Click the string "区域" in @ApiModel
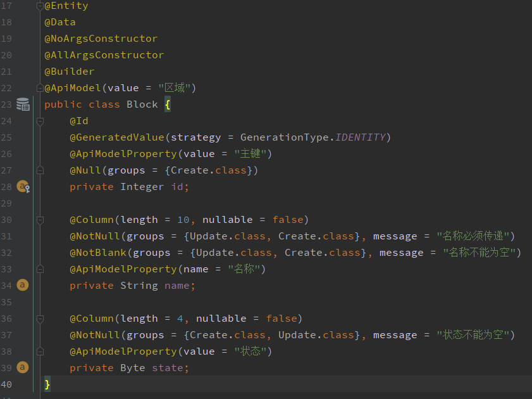 (x=174, y=87)
